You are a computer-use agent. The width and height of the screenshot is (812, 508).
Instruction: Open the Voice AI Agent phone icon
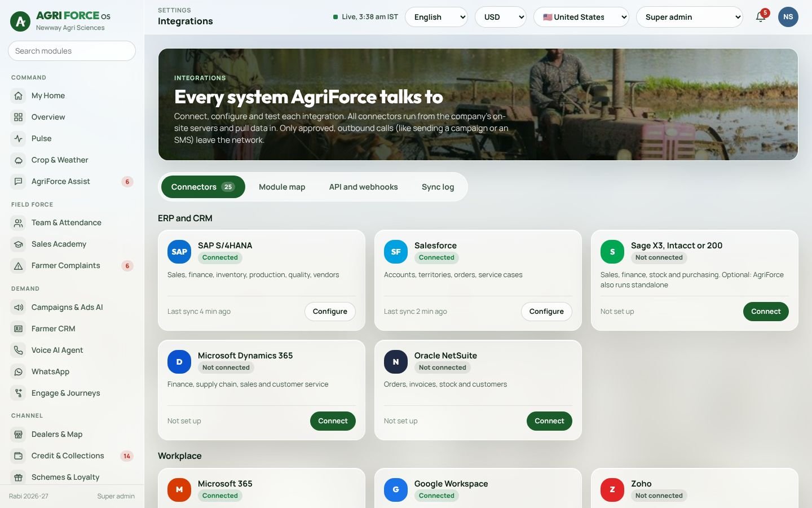pos(19,351)
